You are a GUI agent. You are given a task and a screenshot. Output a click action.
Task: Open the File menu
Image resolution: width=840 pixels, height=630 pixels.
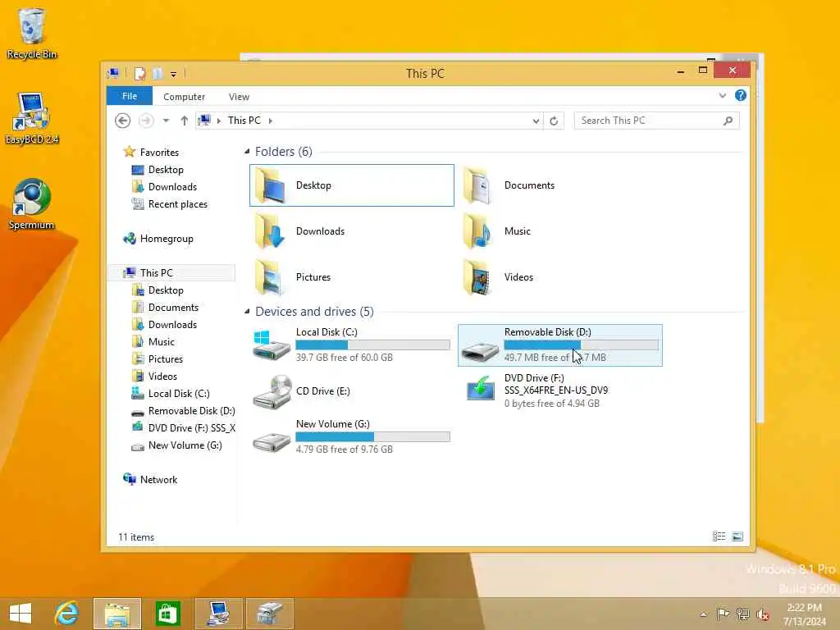[x=130, y=96]
